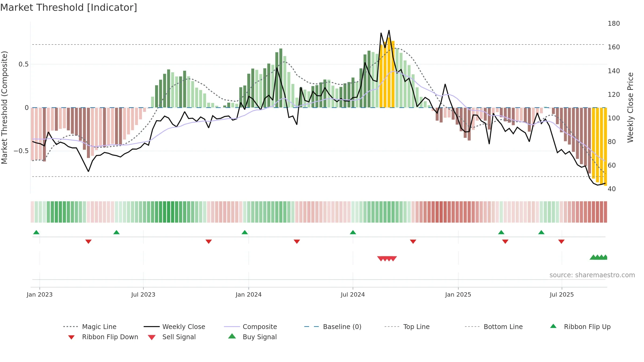Click the −0.5 left axis tick label

[x=21, y=151]
